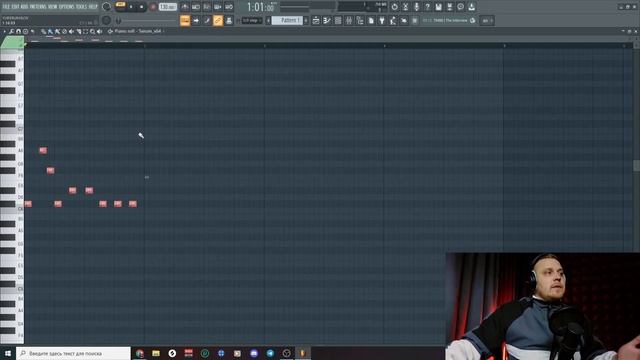Start playback with the play button
Screen dimensions: 640x360
(x=131, y=7)
